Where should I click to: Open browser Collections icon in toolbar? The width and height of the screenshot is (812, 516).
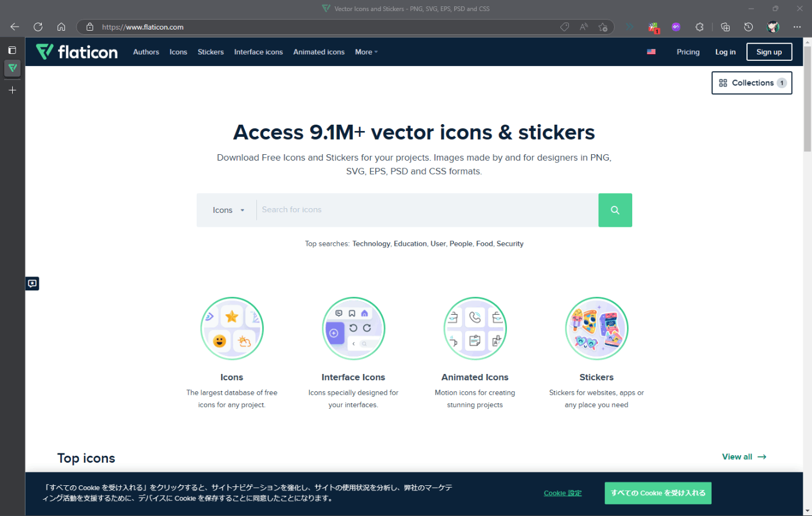pos(725,27)
